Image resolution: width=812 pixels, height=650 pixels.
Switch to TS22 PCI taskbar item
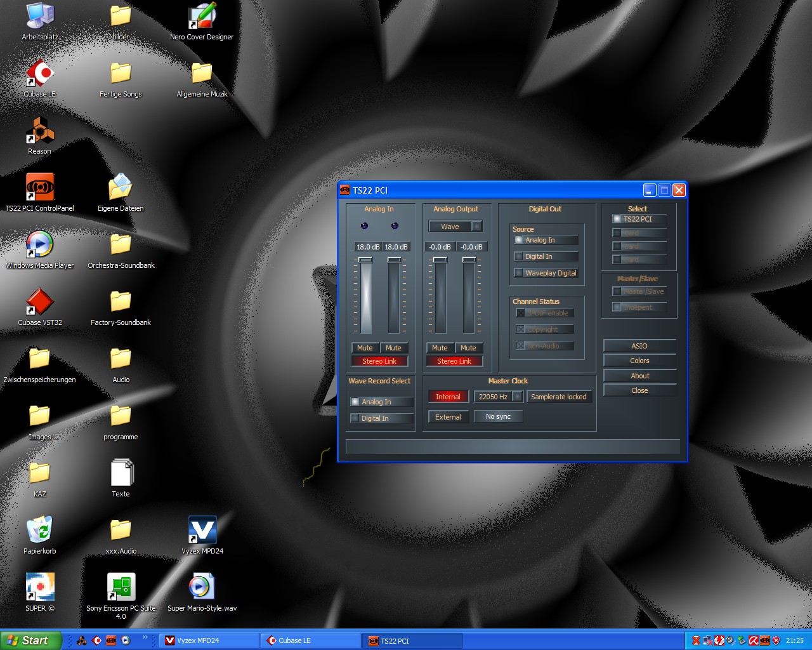(412, 640)
